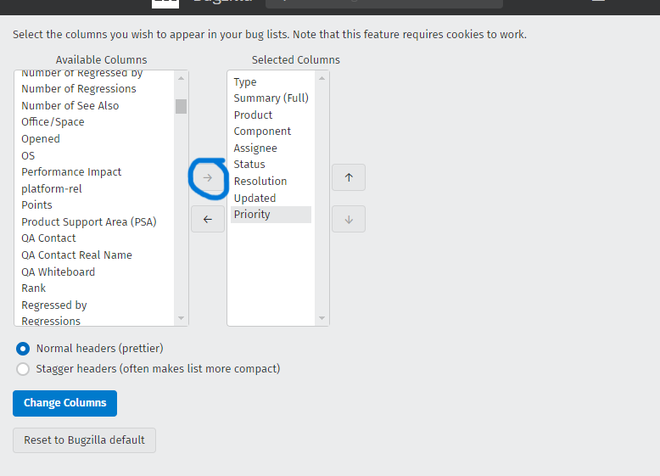Image resolution: width=660 pixels, height=476 pixels.
Task: Click the Change Columns button
Action: [x=65, y=403]
